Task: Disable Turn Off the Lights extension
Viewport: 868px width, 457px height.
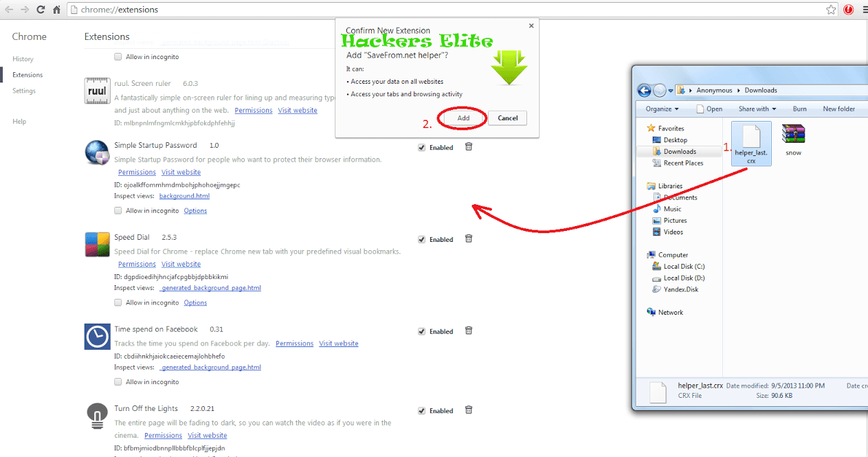Action: (421, 411)
